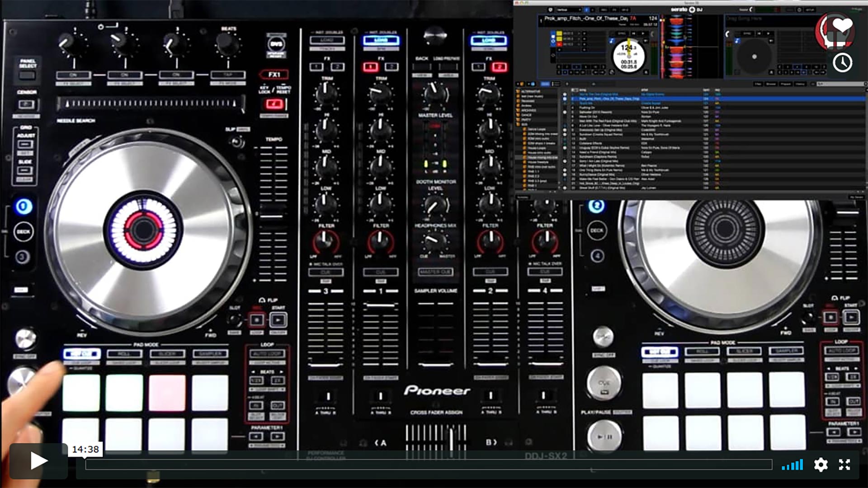Click the Slip button near left jog

pyautogui.click(x=236, y=142)
